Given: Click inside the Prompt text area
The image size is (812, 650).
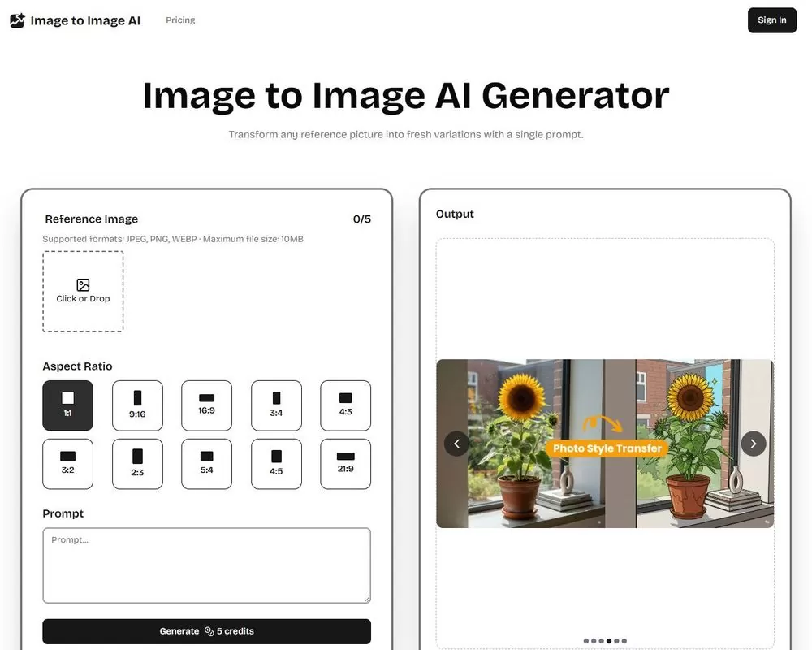Looking at the screenshot, I should [206, 565].
